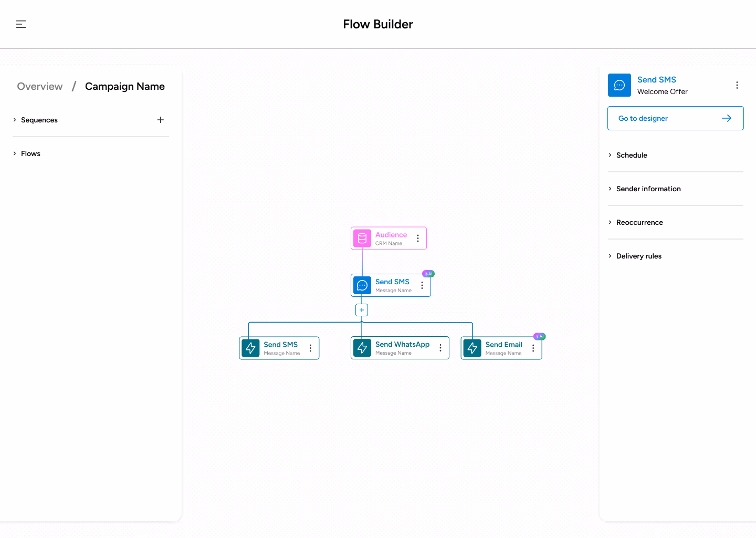The height and width of the screenshot is (538, 756).
Task: Click the Go to designer button
Action: [x=675, y=118]
